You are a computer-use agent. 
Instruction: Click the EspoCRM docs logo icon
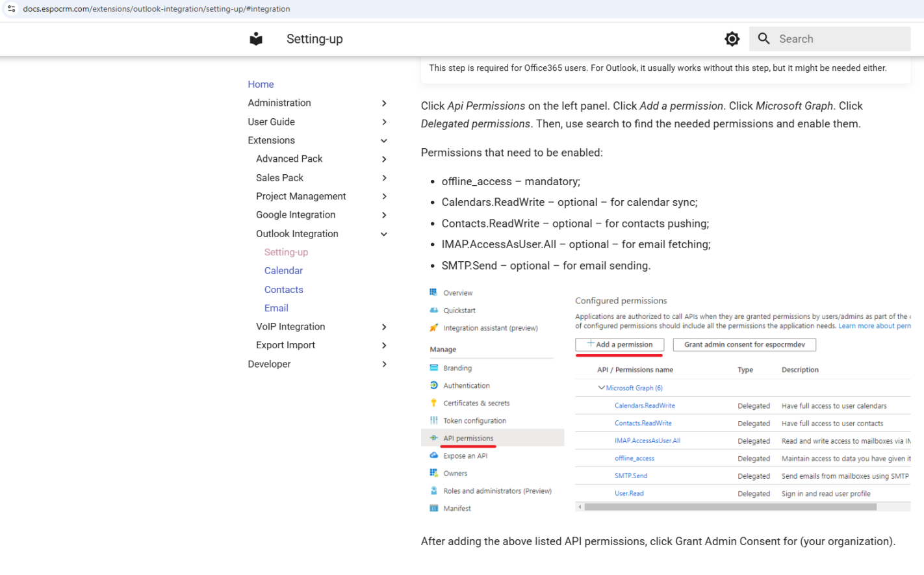(x=256, y=39)
